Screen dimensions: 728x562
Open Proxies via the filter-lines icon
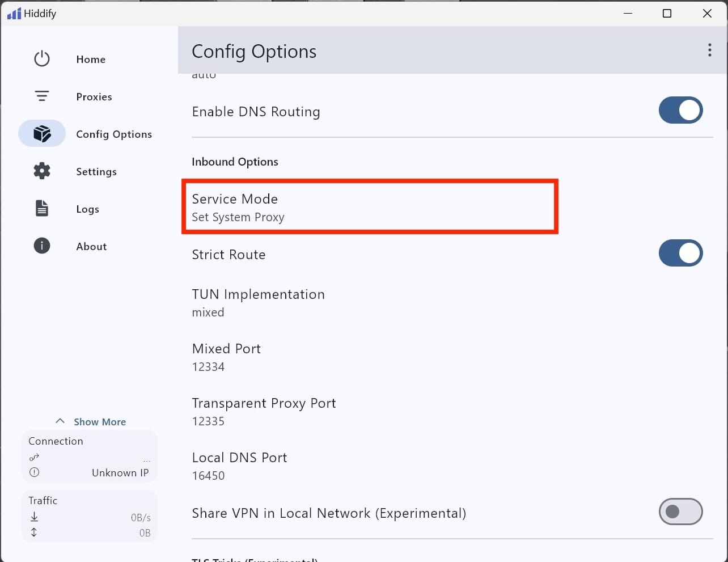(x=42, y=96)
